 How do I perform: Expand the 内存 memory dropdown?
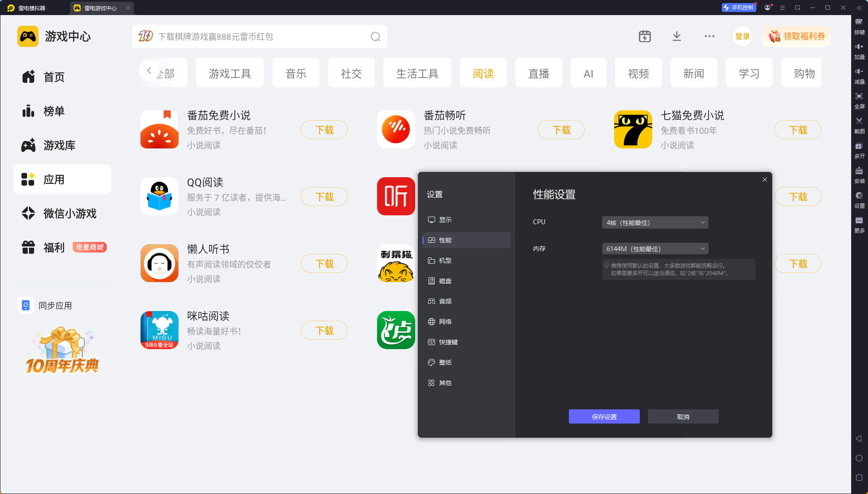pos(655,249)
